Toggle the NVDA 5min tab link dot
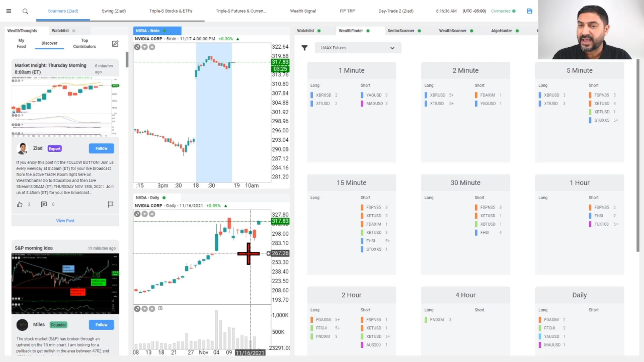 pyautogui.click(x=164, y=31)
